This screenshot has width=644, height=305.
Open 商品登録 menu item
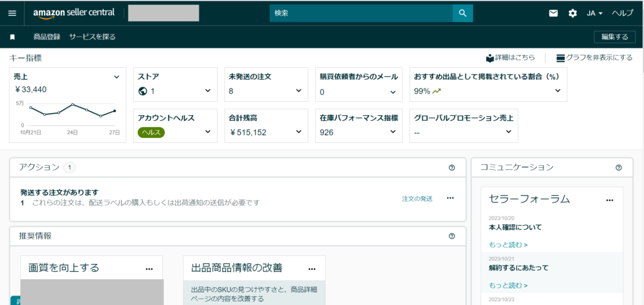(47, 37)
